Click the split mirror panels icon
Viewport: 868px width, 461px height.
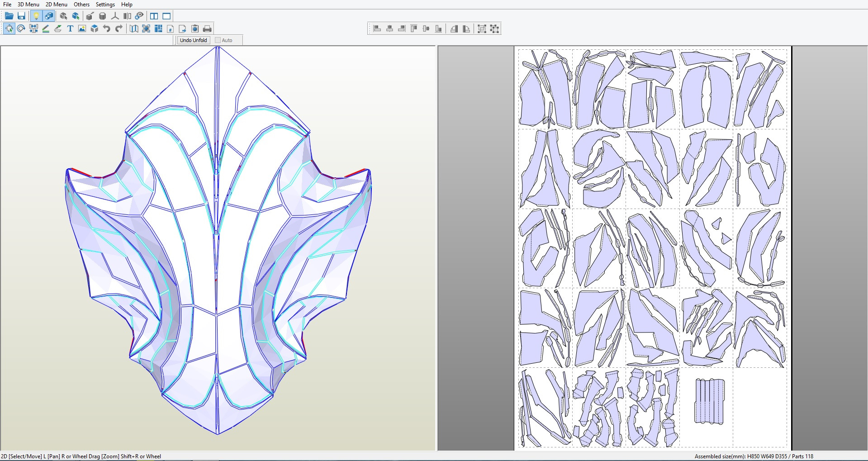coord(127,16)
